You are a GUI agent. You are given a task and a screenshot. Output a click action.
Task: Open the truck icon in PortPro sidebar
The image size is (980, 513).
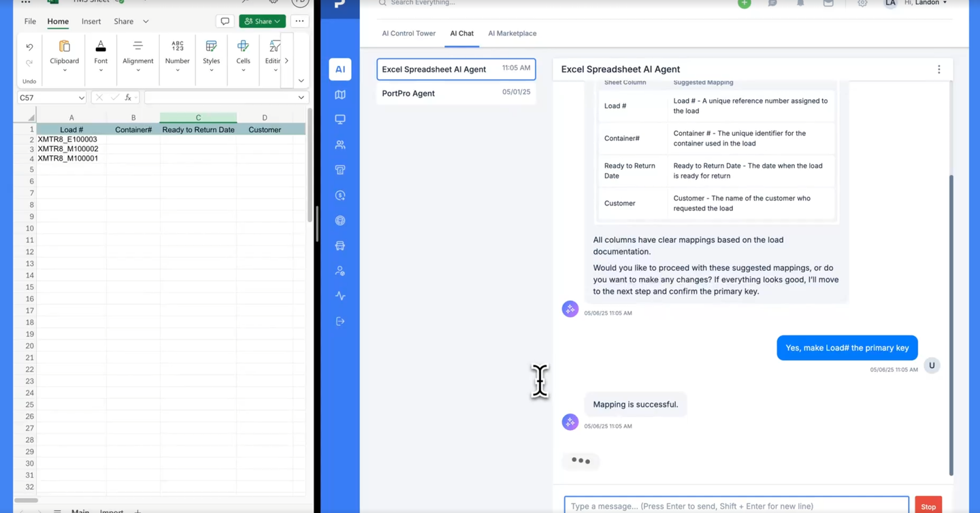point(340,246)
